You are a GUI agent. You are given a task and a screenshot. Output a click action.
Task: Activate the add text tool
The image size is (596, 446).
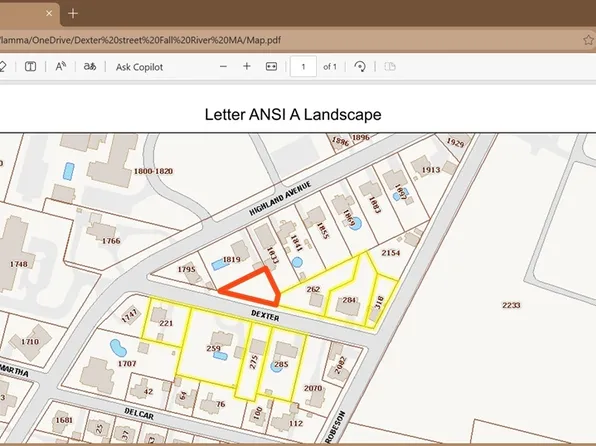click(30, 67)
